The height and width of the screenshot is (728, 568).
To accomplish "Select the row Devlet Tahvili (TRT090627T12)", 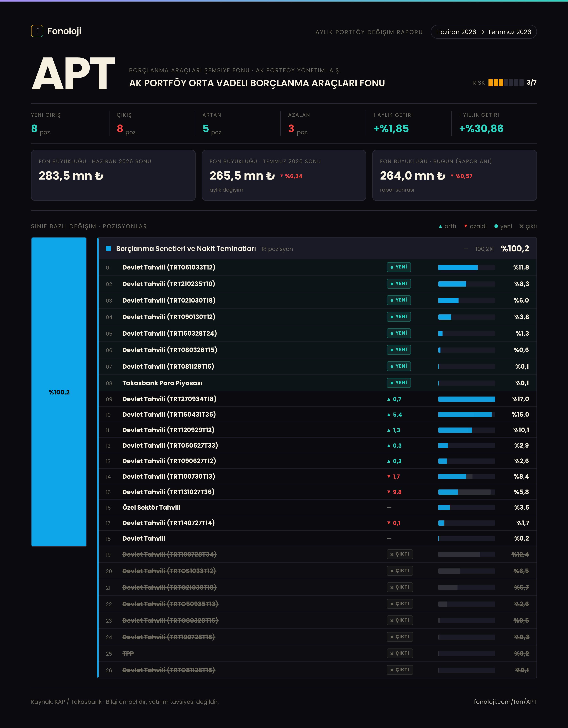I will pyautogui.click(x=317, y=461).
